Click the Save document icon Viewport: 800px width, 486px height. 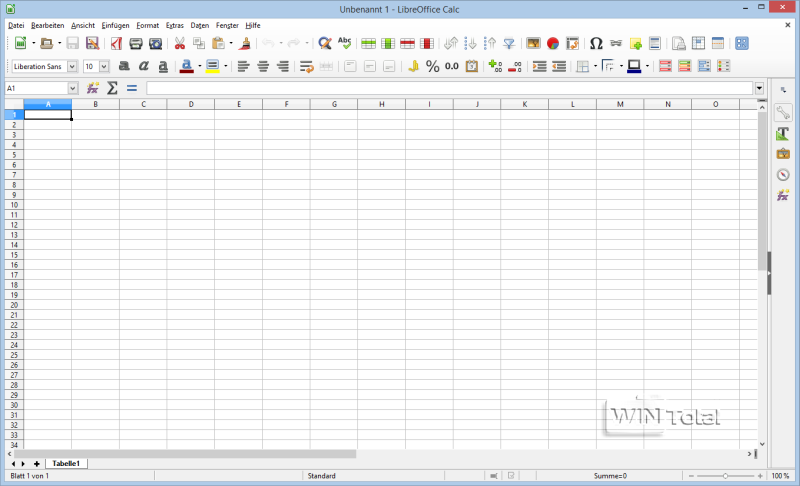(x=72, y=43)
